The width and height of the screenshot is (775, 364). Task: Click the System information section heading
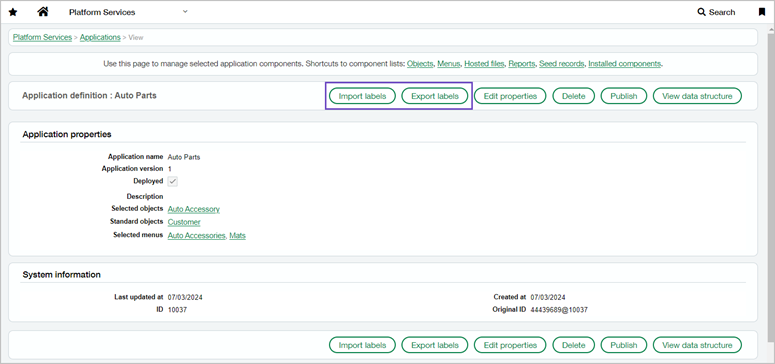[62, 274]
